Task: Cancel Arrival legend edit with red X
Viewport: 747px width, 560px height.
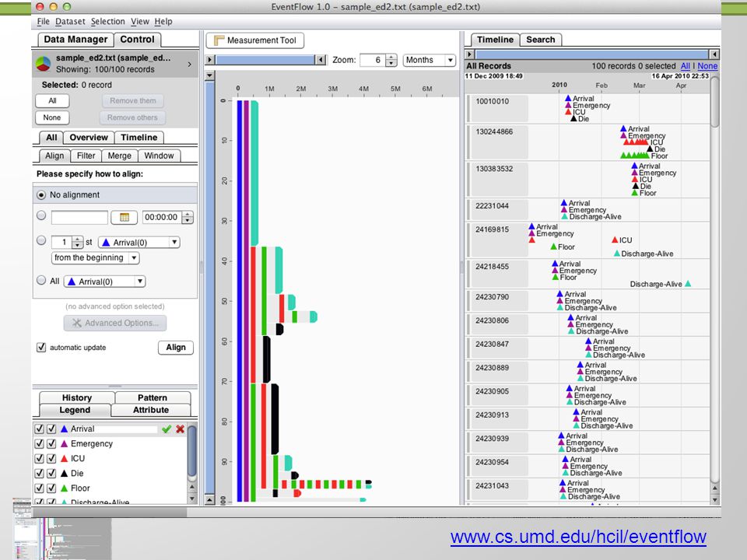Action: coord(180,429)
